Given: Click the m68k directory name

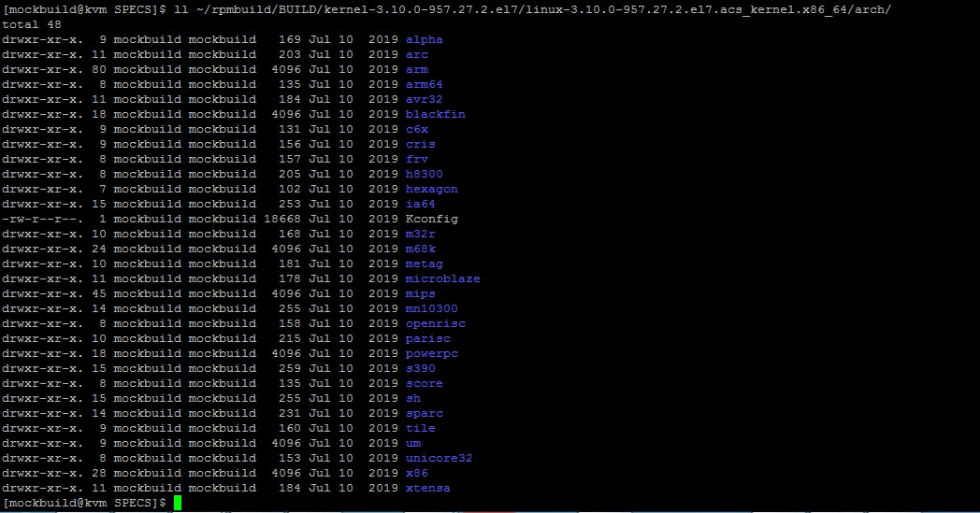Looking at the screenshot, I should [420, 249].
